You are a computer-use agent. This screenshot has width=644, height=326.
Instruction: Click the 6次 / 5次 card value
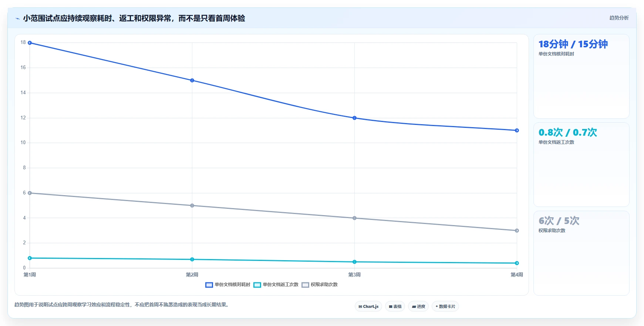coord(559,221)
